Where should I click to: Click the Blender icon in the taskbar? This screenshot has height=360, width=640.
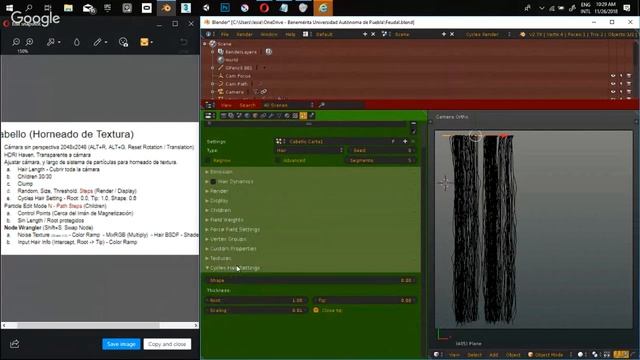click(166, 8)
